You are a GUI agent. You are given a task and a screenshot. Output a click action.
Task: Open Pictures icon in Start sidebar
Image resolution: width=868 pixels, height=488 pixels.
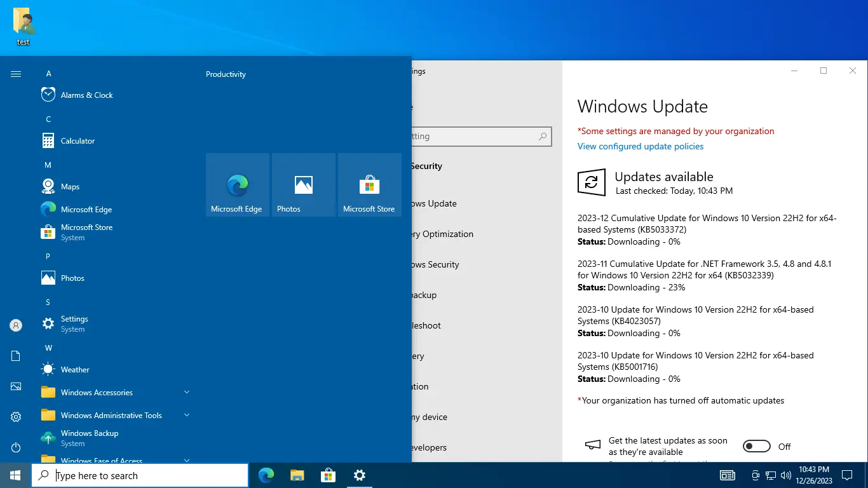coord(16,386)
